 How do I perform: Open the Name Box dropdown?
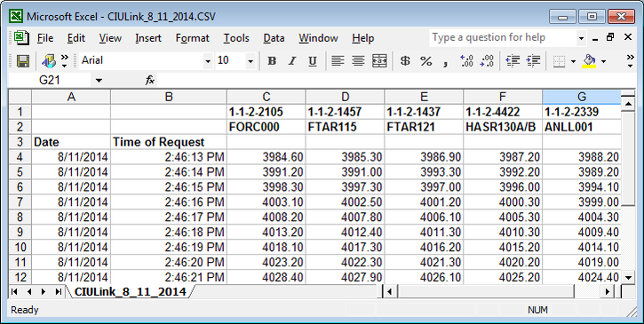click(x=99, y=80)
